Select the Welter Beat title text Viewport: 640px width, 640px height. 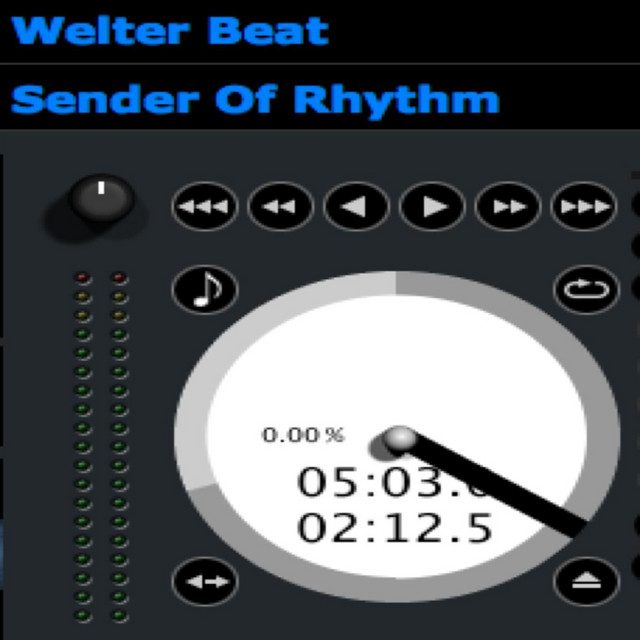tap(170, 31)
